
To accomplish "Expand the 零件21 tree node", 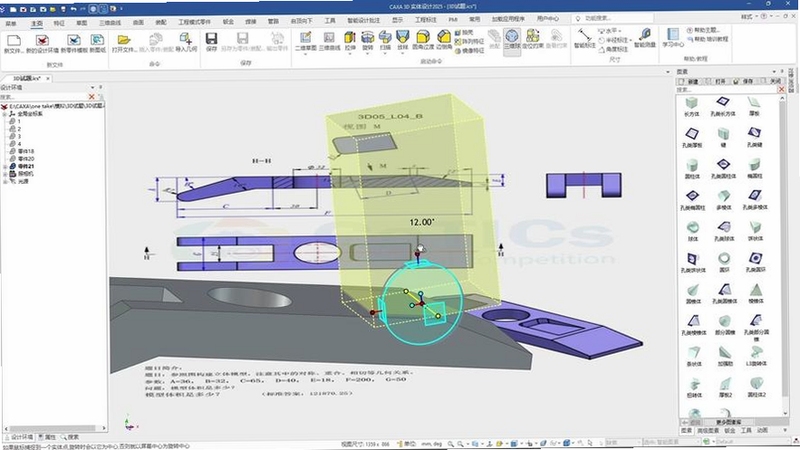I will (5, 167).
